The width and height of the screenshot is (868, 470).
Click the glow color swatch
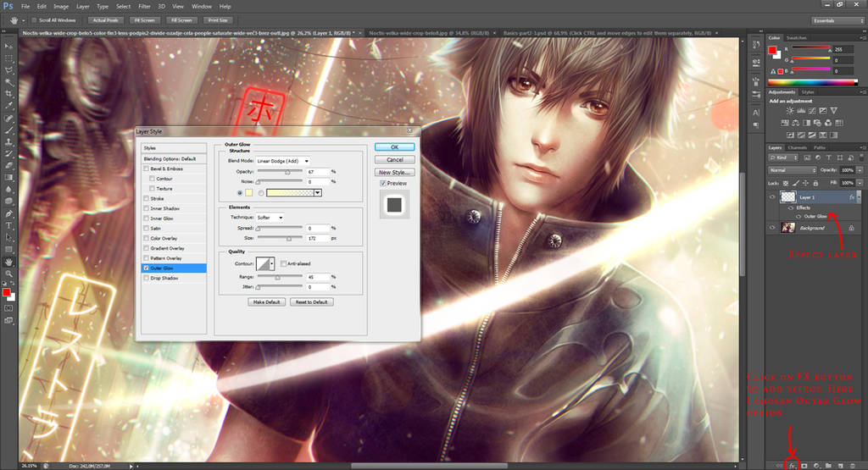click(249, 193)
